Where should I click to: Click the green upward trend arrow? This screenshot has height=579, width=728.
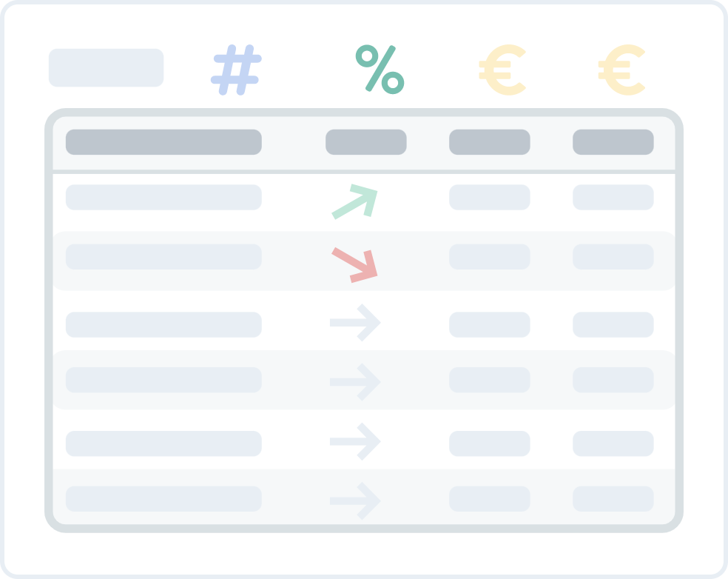coord(356,201)
